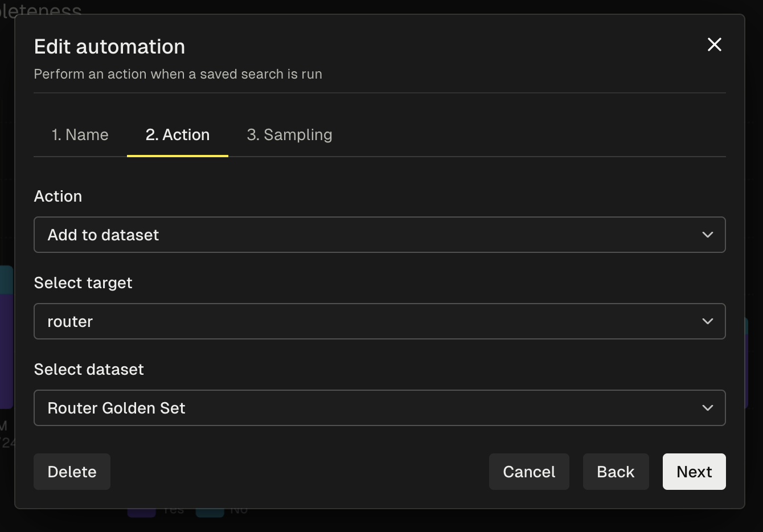This screenshot has height=532, width=763.
Task: Select the 2. Action tab
Action: [177, 135]
